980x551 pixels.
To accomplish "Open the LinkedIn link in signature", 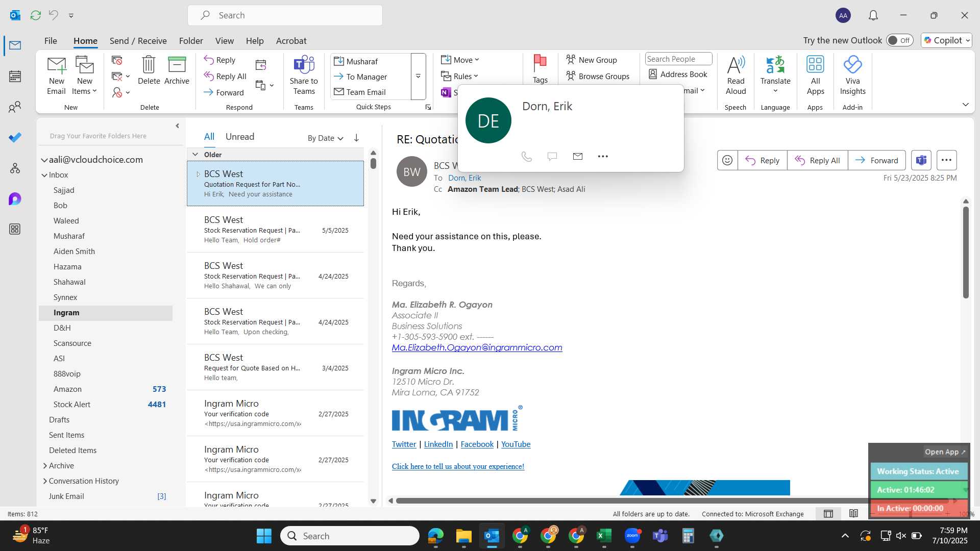I will (438, 444).
